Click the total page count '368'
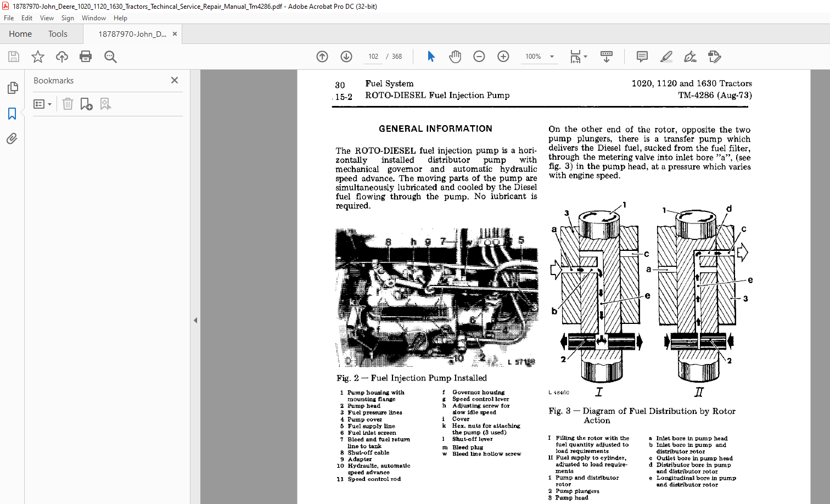The image size is (830, 504). click(x=397, y=57)
